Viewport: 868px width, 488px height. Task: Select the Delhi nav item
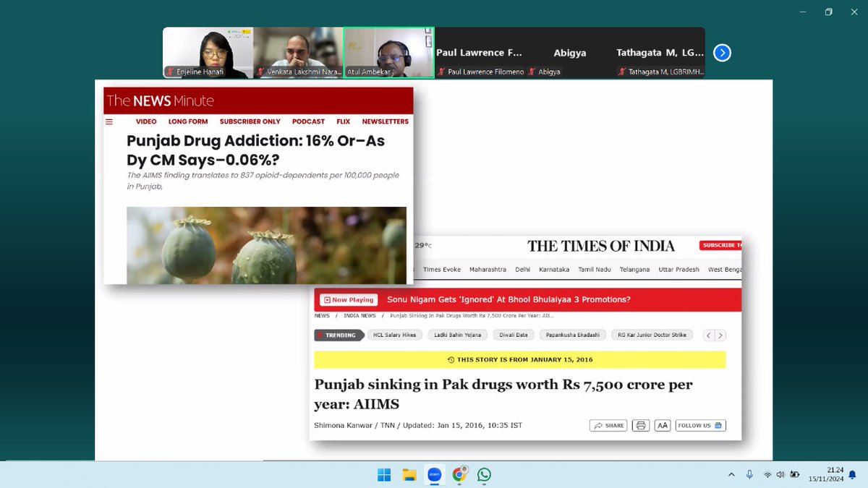(x=522, y=269)
